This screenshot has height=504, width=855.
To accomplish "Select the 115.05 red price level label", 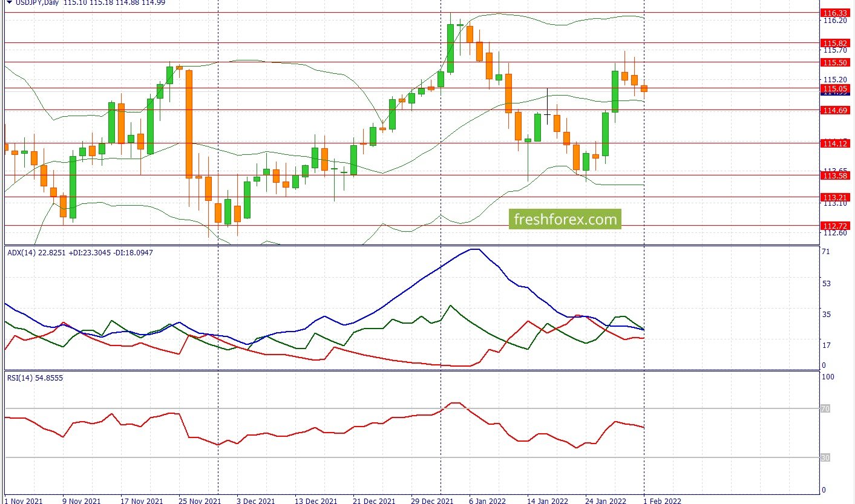I will point(835,88).
